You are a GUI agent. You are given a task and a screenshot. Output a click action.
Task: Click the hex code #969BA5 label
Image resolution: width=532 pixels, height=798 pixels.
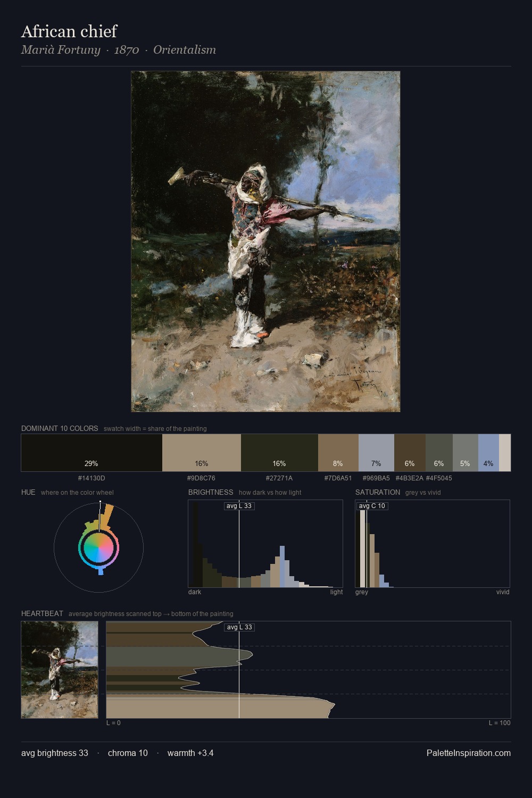click(376, 478)
